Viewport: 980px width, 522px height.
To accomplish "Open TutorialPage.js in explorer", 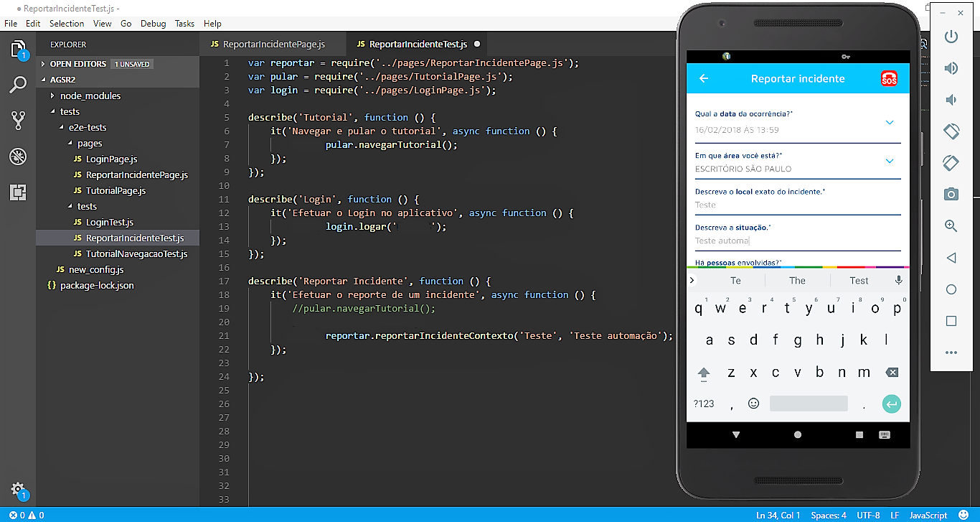I will (x=116, y=190).
